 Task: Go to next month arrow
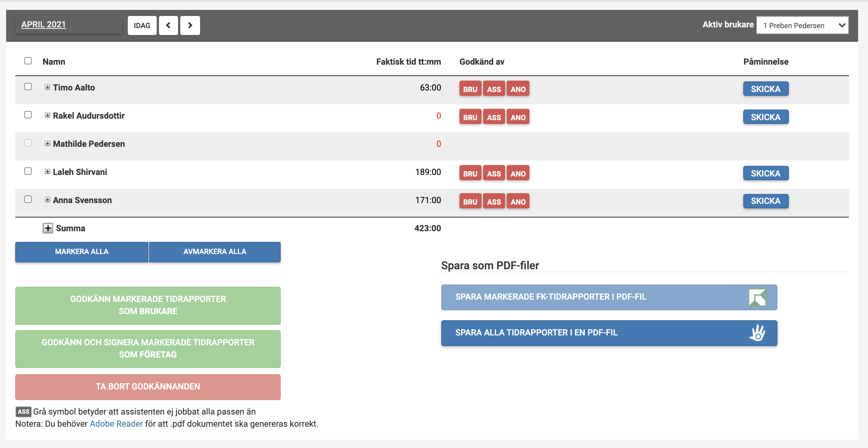pos(190,25)
